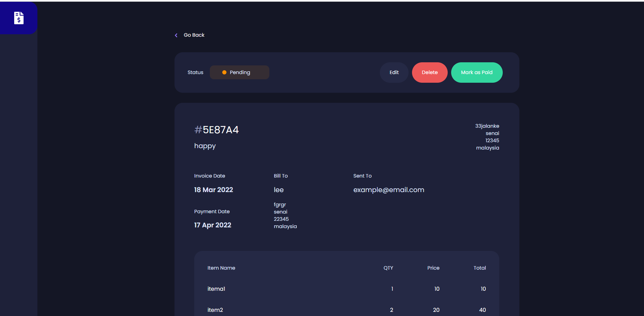Click the invoice number #5E87A4
This screenshot has width=644, height=316.
[x=216, y=129]
